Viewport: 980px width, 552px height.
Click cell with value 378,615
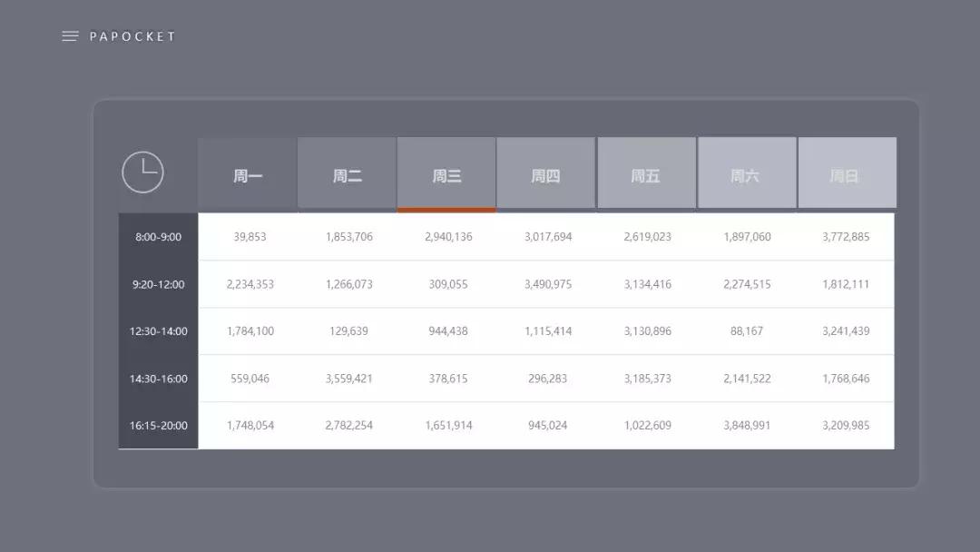[x=448, y=379]
